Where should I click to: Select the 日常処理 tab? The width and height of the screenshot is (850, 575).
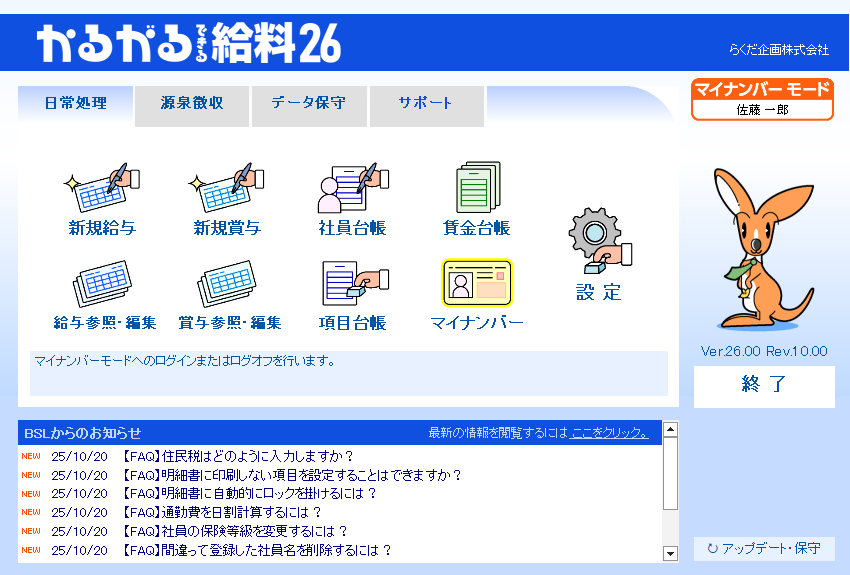tap(76, 103)
